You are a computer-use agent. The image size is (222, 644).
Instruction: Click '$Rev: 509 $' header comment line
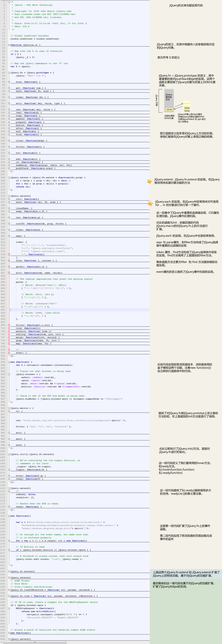(x=20, y=26)
